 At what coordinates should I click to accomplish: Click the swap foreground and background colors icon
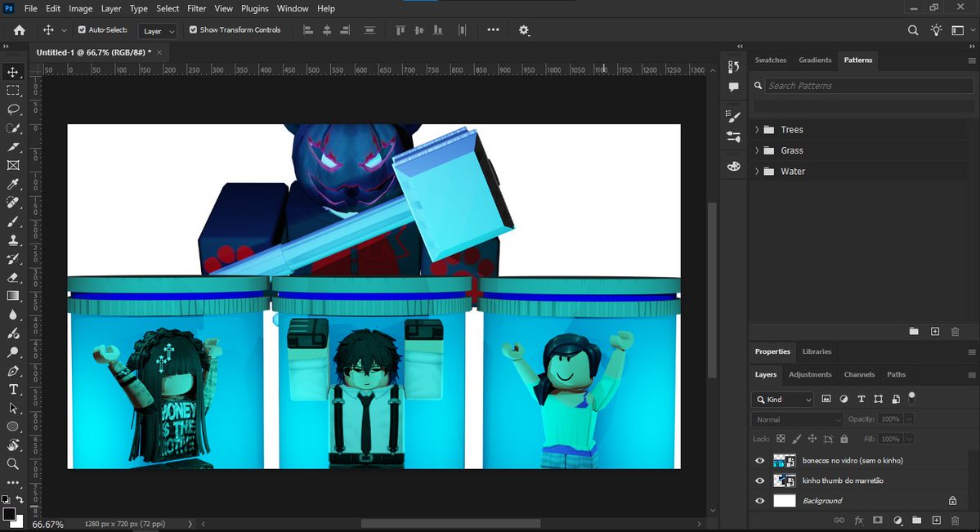tap(20, 499)
